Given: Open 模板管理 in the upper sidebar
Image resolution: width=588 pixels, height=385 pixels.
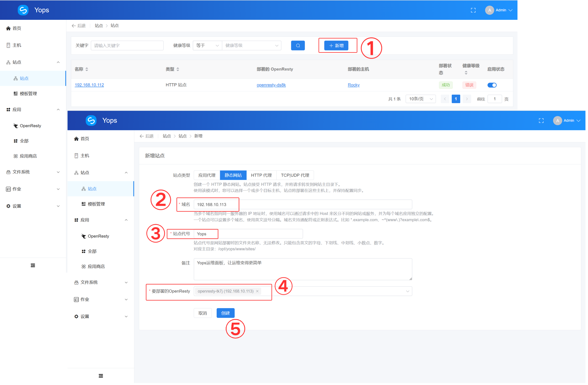Looking at the screenshot, I should point(28,94).
